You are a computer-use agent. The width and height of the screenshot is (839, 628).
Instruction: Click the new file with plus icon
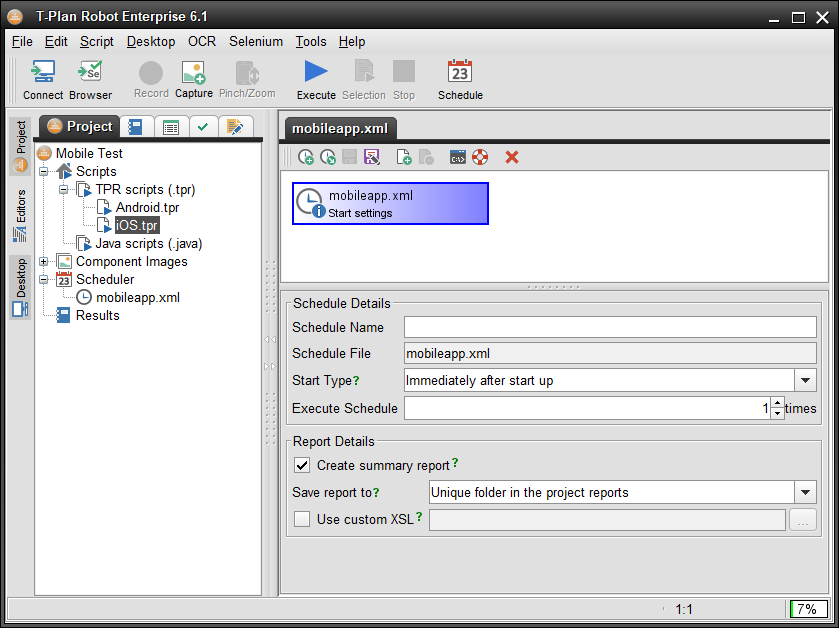click(404, 157)
